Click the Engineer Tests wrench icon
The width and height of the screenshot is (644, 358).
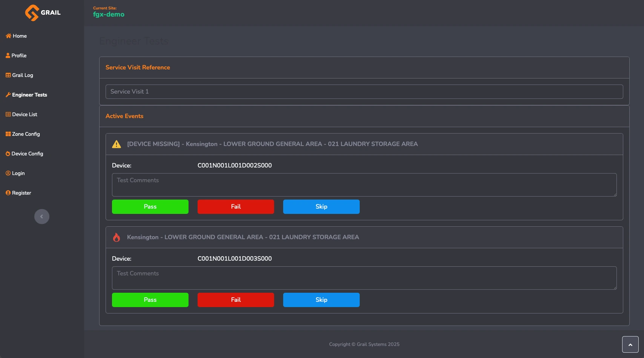pyautogui.click(x=8, y=95)
